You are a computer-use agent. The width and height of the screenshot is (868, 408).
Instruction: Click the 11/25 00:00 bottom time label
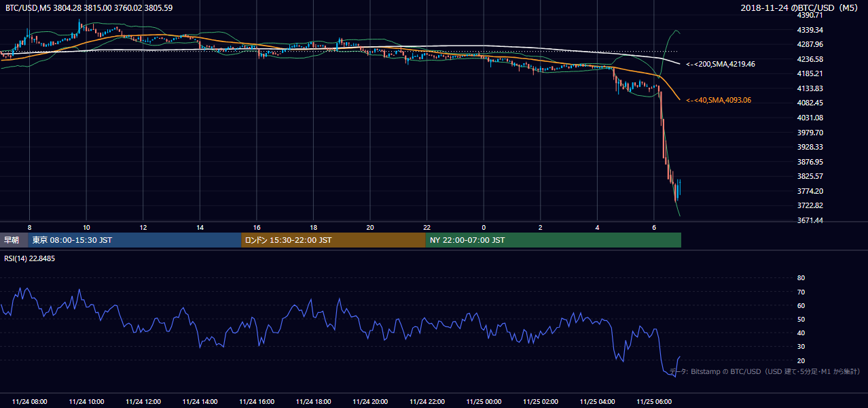pyautogui.click(x=484, y=402)
